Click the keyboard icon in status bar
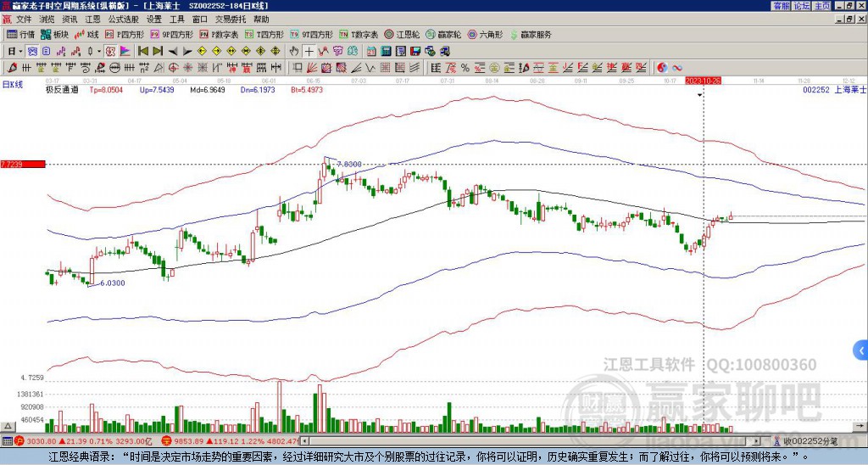The image size is (868, 465). 7,441
